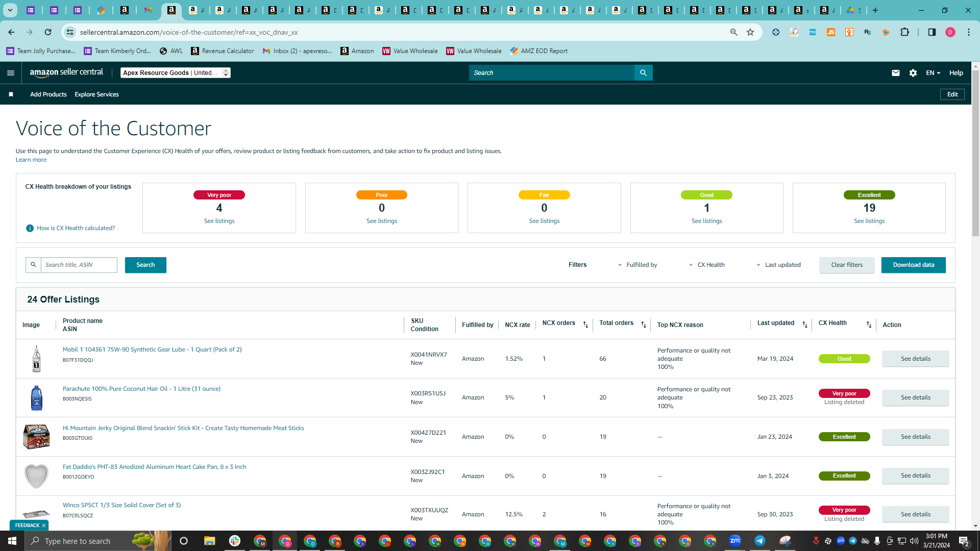This screenshot has height=551, width=980.
Task: Expand the Last updated filter
Action: pos(779,265)
